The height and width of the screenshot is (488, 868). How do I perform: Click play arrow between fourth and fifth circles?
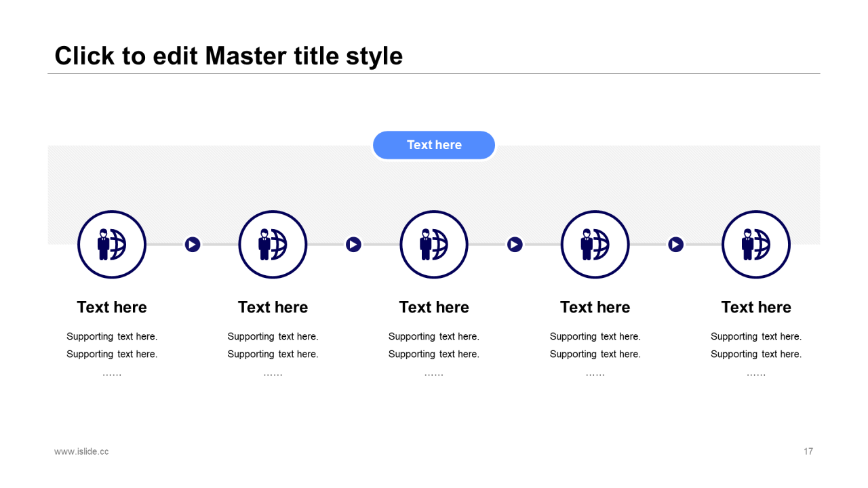(675, 244)
